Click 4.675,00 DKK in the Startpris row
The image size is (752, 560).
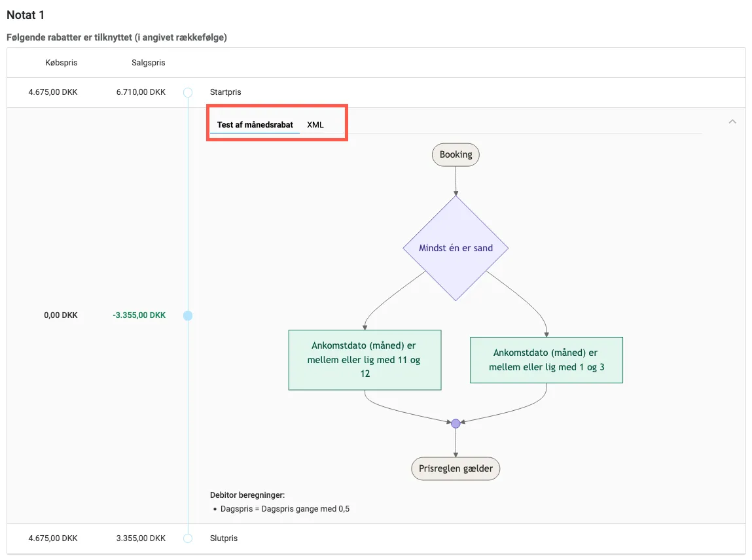pyautogui.click(x=53, y=92)
